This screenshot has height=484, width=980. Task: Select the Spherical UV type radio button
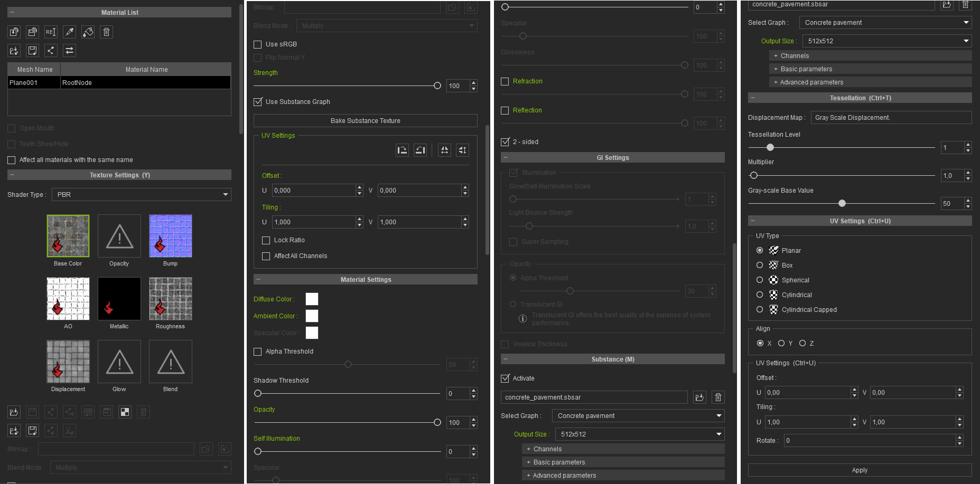(x=760, y=280)
